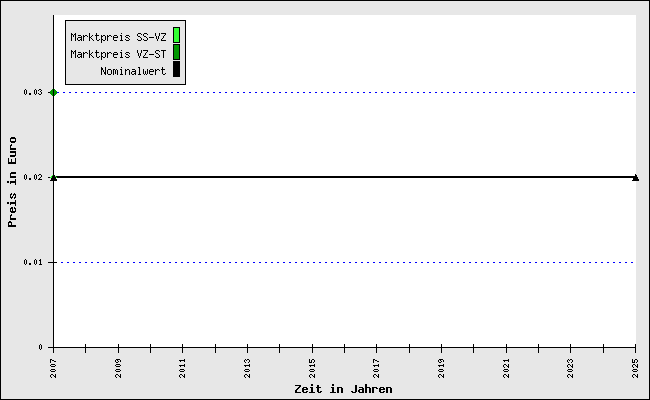Click the dark green Marktpreis VZ-ST swatch
Image resolution: width=650 pixels, height=400 pixels.
177,52
